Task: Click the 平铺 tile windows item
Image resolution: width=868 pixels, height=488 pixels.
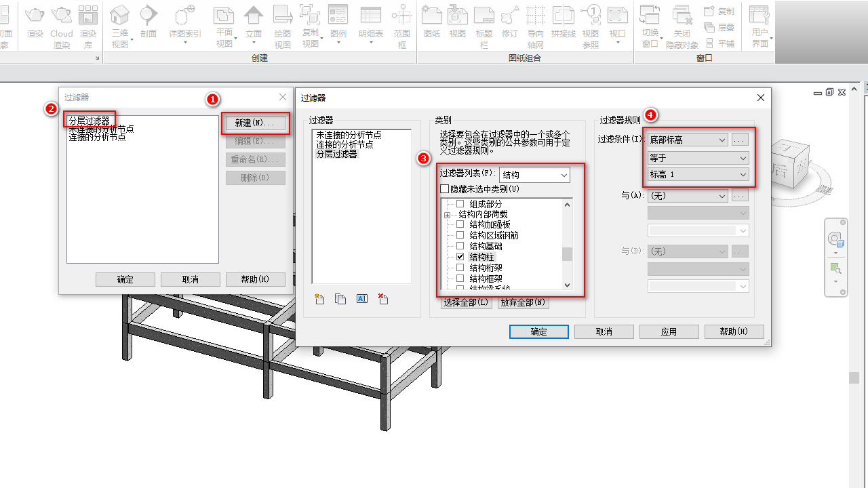Action: pos(719,43)
